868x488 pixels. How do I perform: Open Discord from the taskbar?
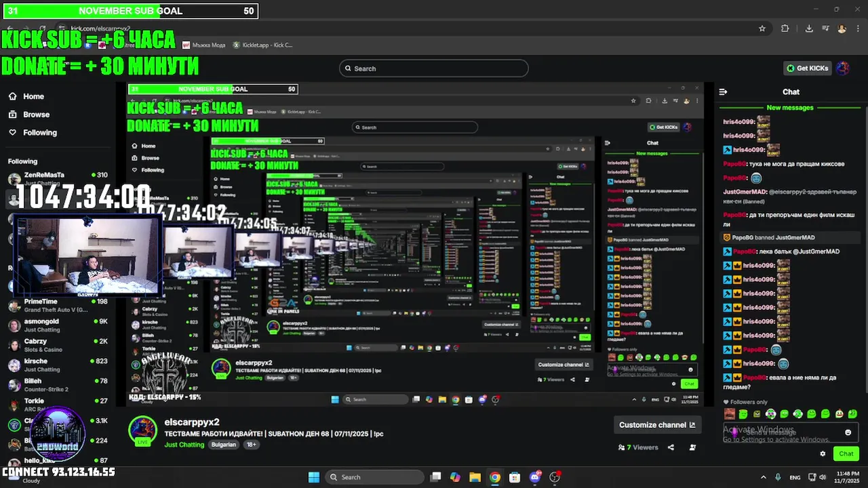pyautogui.click(x=535, y=477)
